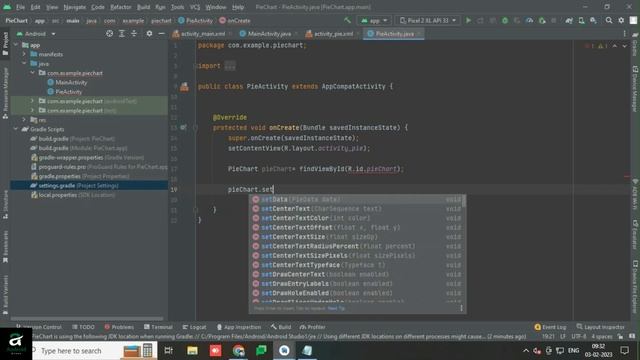Toggle the Device File Explorer right side tab
Screen dimensions: 640x360
(x=635, y=286)
